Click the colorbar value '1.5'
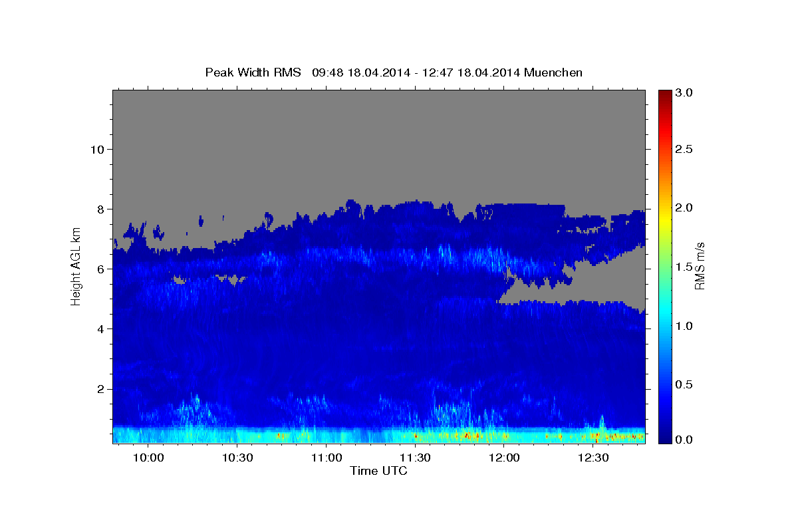798x532 pixels. point(684,267)
